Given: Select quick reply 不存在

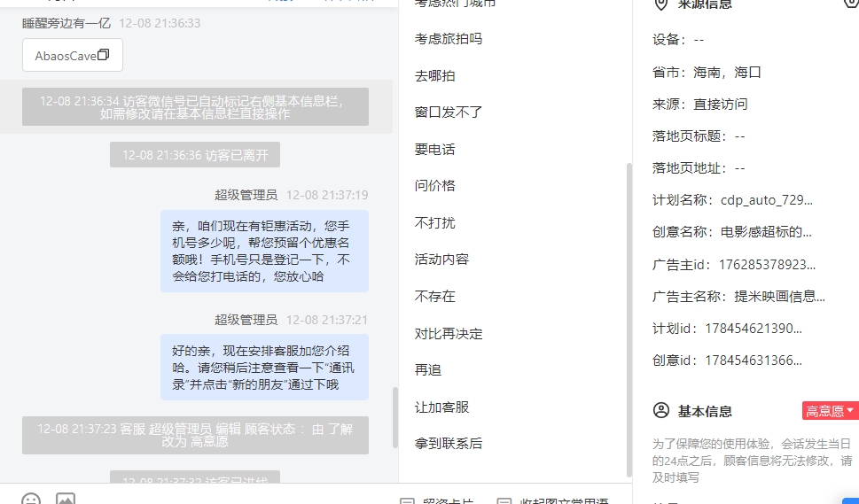Looking at the screenshot, I should (434, 297).
